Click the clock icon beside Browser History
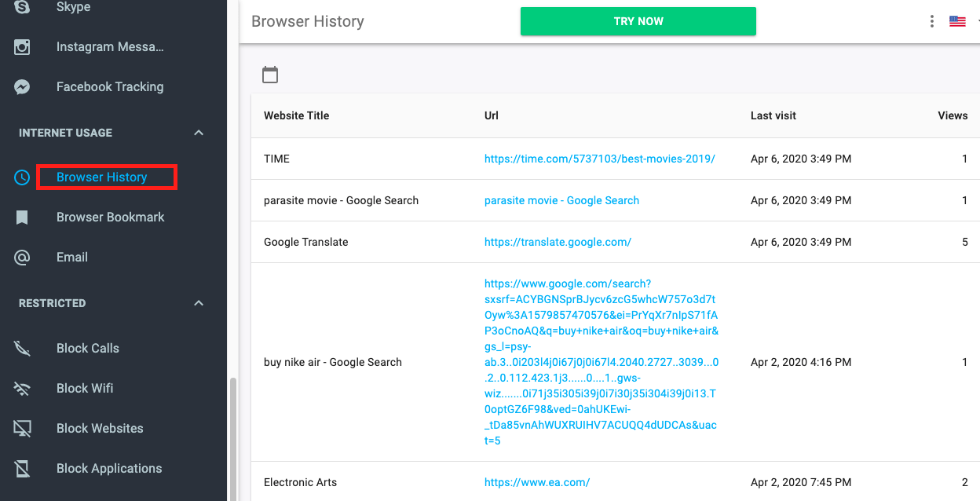Screen dimensions: 980x501 coord(22,177)
